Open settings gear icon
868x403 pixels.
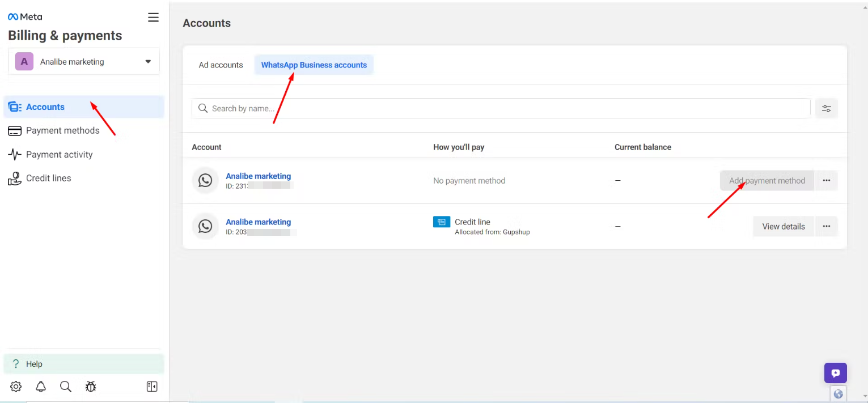click(x=16, y=387)
